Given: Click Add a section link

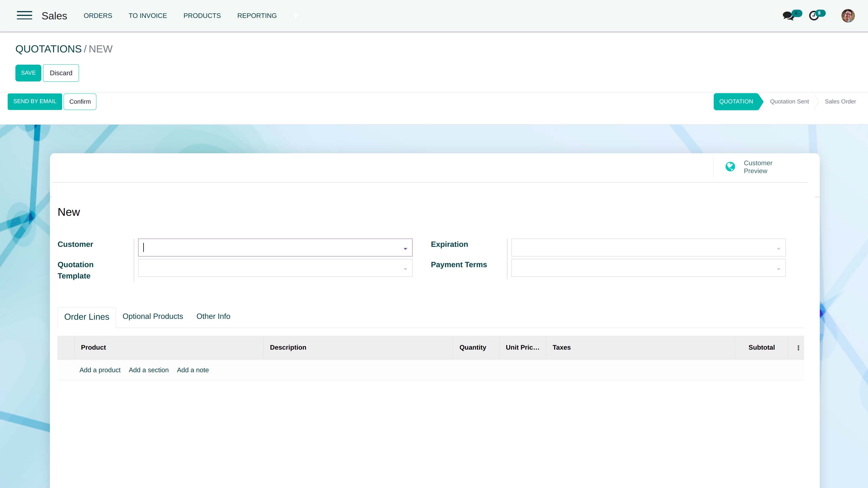Looking at the screenshot, I should [149, 370].
